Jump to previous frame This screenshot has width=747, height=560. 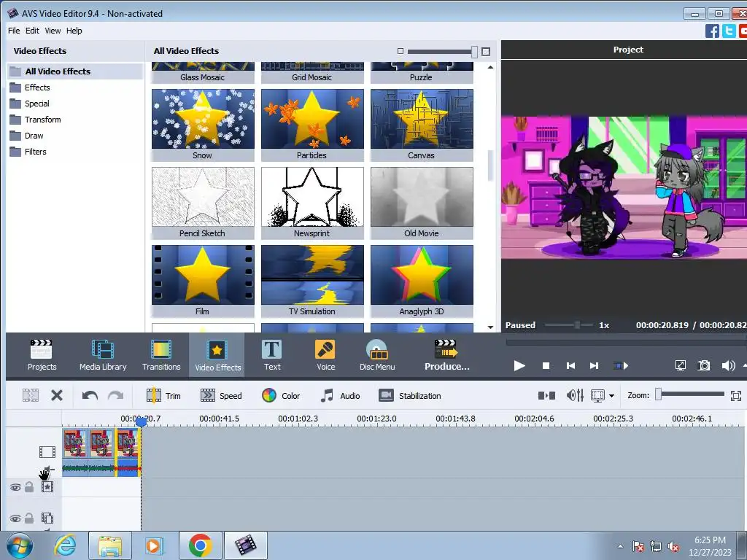[570, 366]
